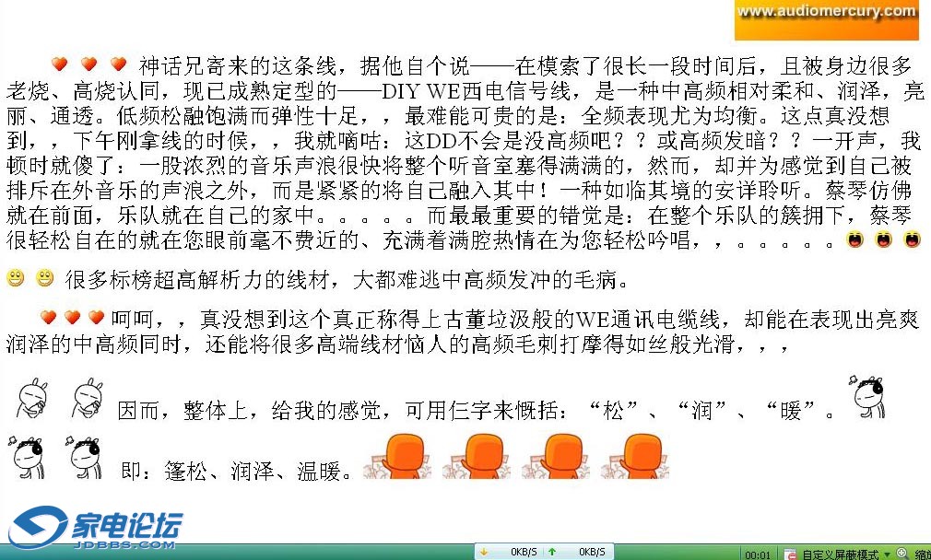Viewport: 931px width, 560px height.
Task: Open the 自定义屏蔽模式 dropdown arrow
Action: pos(887,554)
